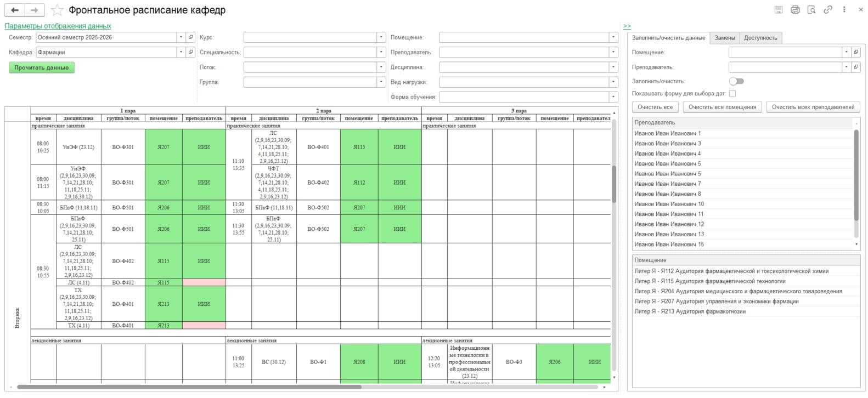Image resolution: width=868 pixels, height=398 pixels.
Task: Click the Параметры отображения данных link
Action: click(58, 26)
